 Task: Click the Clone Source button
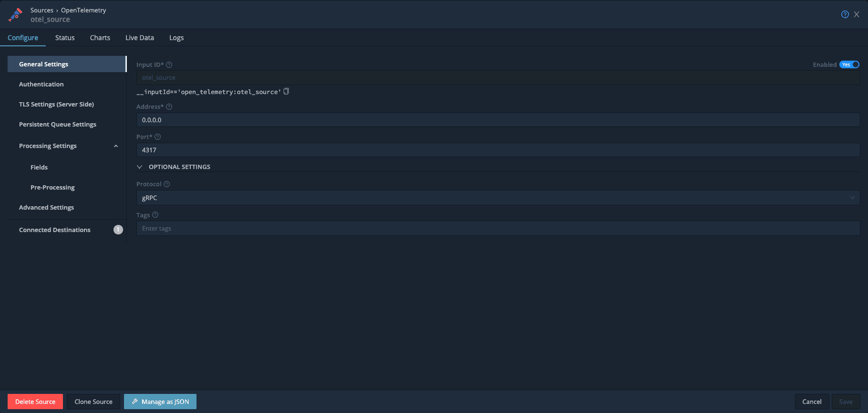point(93,402)
